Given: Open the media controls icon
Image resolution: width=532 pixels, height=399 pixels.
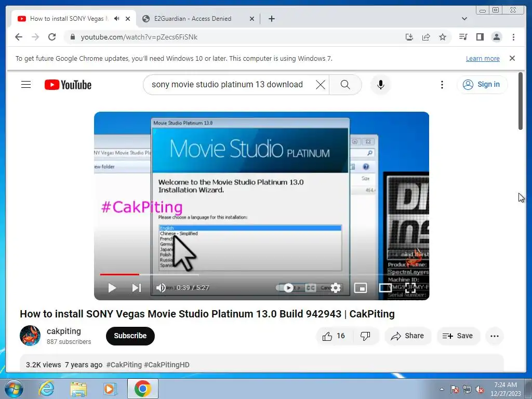Looking at the screenshot, I should (x=463, y=37).
